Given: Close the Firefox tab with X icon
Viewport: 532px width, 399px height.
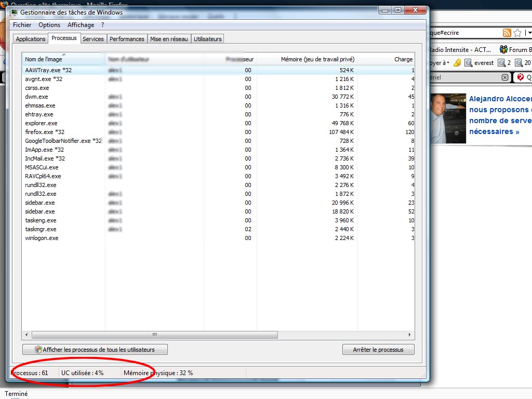Looking at the screenshot, I should 504,77.
